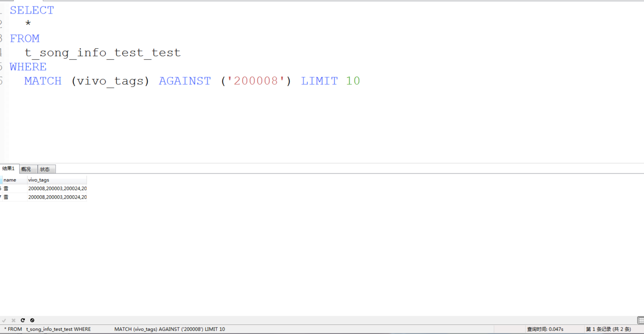The width and height of the screenshot is (644, 334).
Task: Place the cursor on the SELECT keyword
Action: 32,11
